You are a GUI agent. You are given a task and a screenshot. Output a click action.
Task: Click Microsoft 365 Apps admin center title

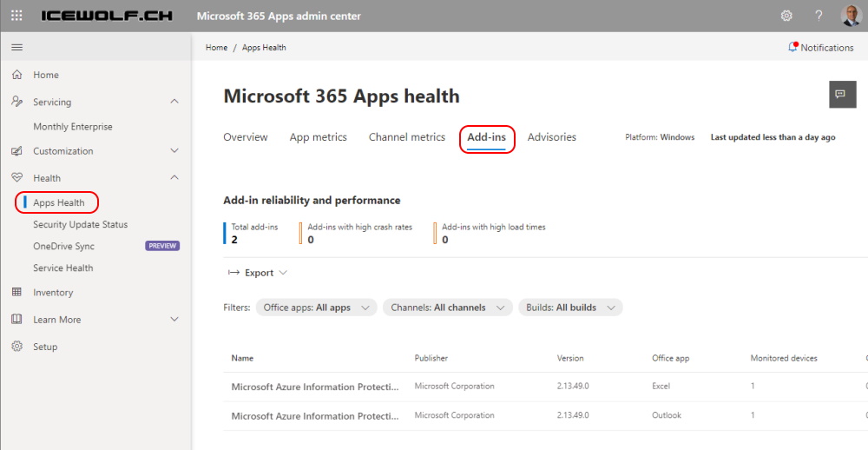click(279, 16)
